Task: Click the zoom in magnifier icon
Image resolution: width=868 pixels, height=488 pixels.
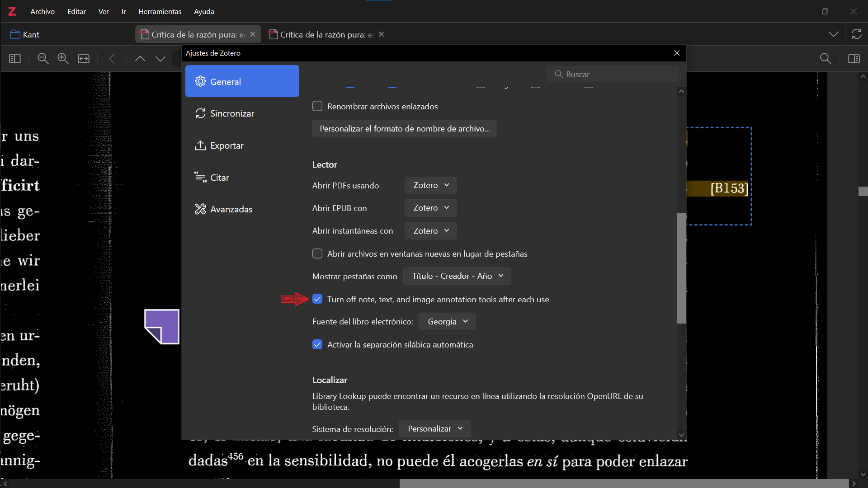Action: click(x=63, y=59)
